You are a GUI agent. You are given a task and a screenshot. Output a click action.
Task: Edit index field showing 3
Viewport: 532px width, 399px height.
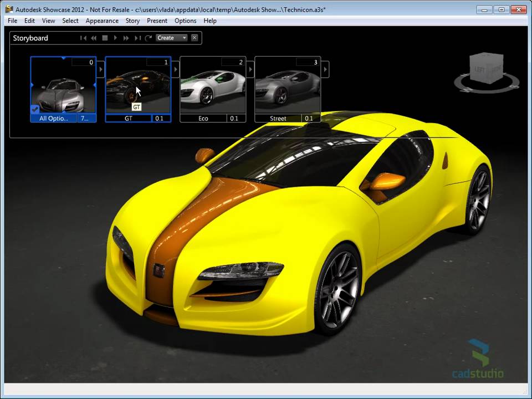(x=308, y=62)
